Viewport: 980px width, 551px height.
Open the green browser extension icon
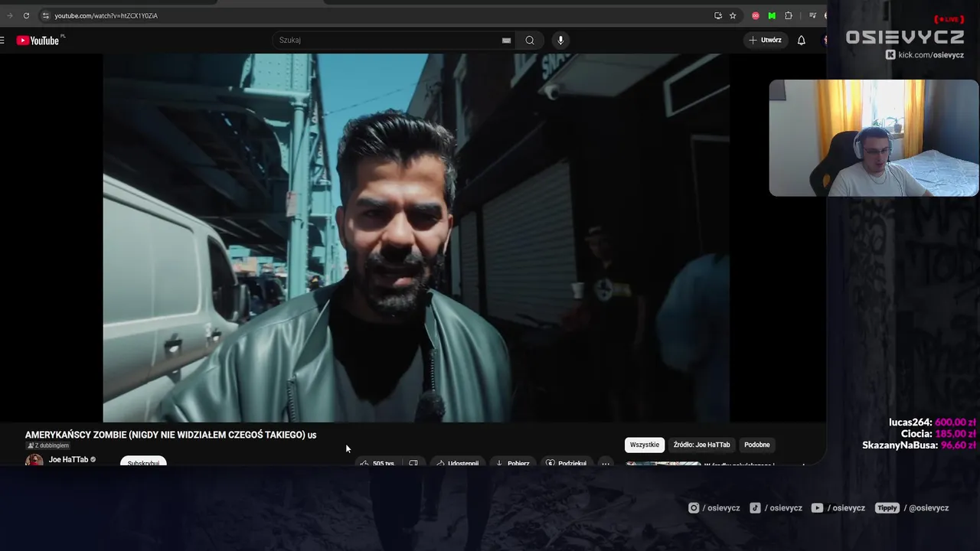pyautogui.click(x=772, y=15)
